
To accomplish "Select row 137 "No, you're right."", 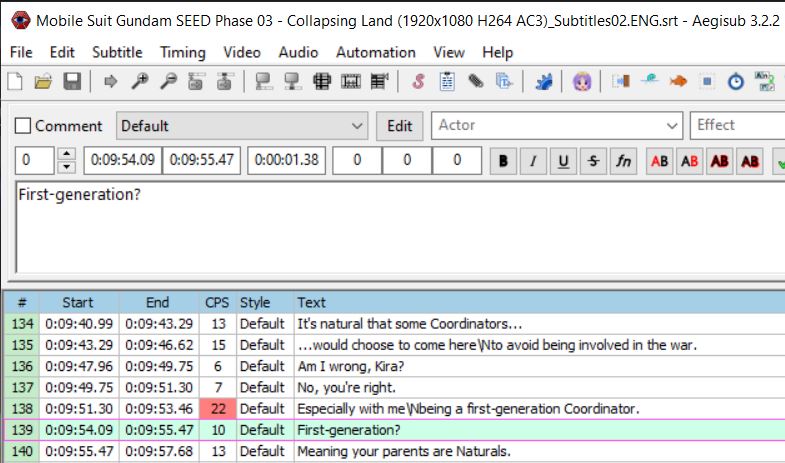I will [x=395, y=387].
